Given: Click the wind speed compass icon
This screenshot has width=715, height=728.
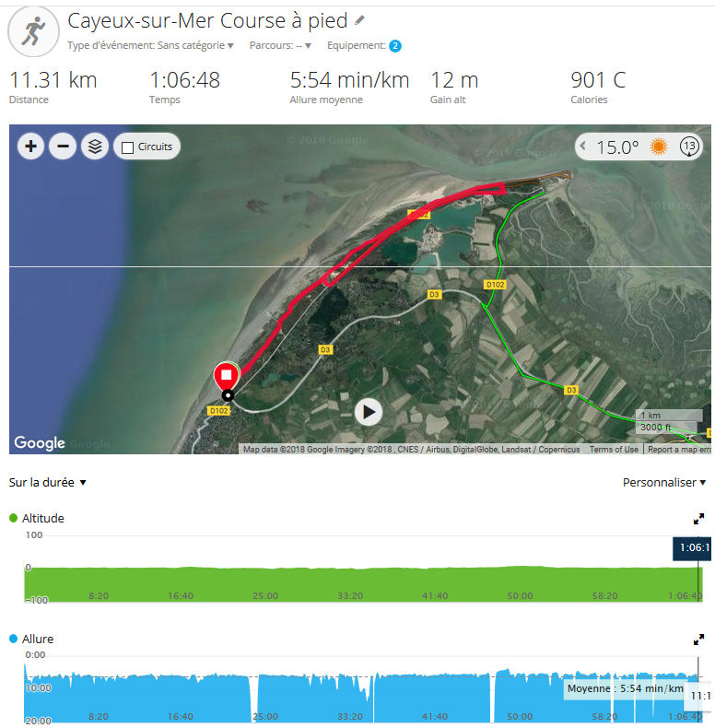Looking at the screenshot, I should click(689, 147).
